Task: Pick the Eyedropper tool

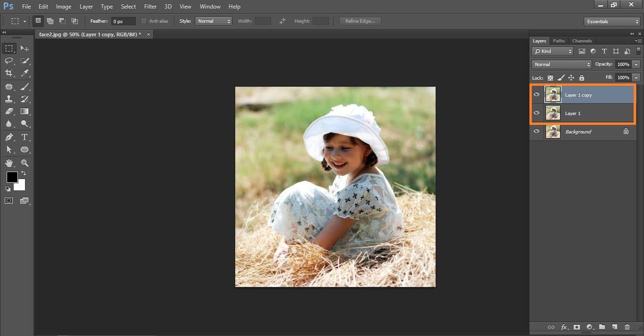Action: coord(25,73)
